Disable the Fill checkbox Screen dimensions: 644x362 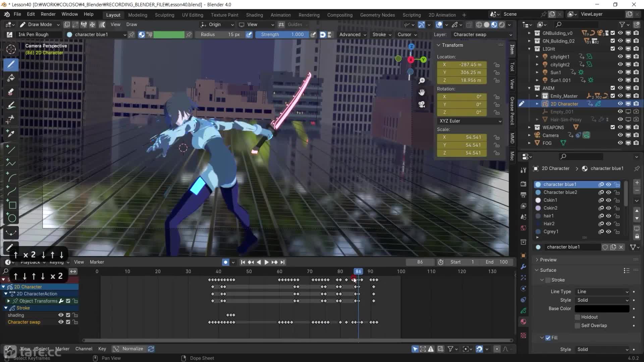pyautogui.click(x=548, y=338)
